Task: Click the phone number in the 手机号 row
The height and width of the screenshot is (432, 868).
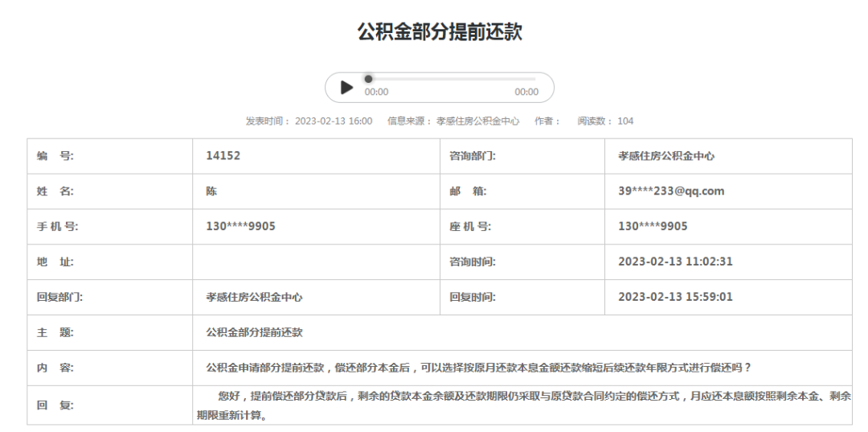Action: click(240, 227)
